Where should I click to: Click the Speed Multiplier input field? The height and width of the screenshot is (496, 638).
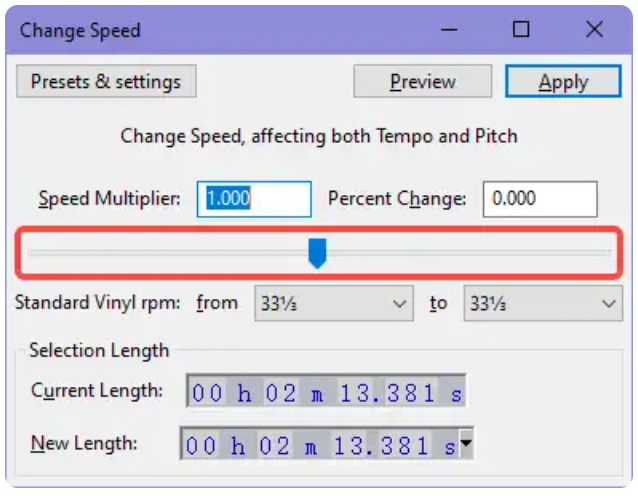[254, 199]
